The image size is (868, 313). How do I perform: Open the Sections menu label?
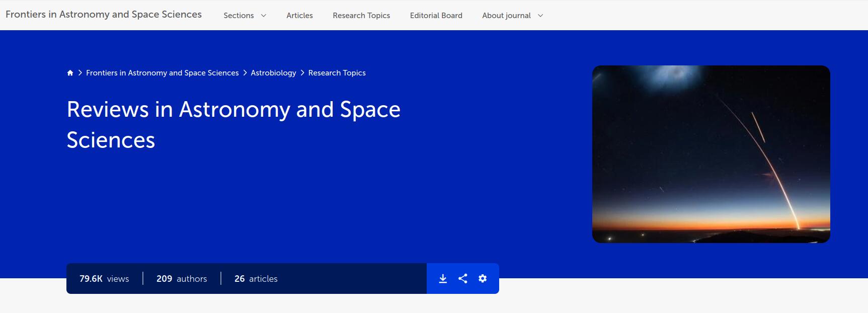coord(239,16)
